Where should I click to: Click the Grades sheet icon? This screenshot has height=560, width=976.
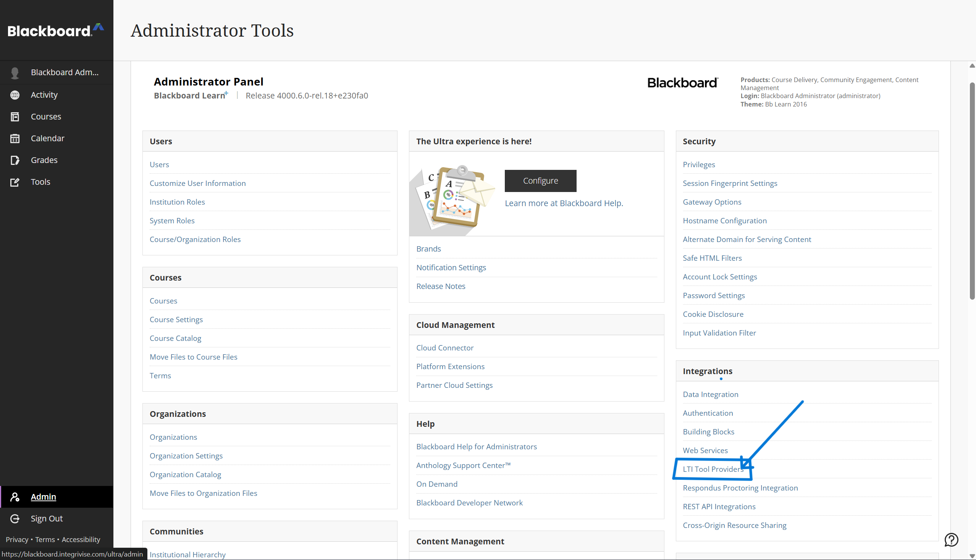click(x=15, y=160)
